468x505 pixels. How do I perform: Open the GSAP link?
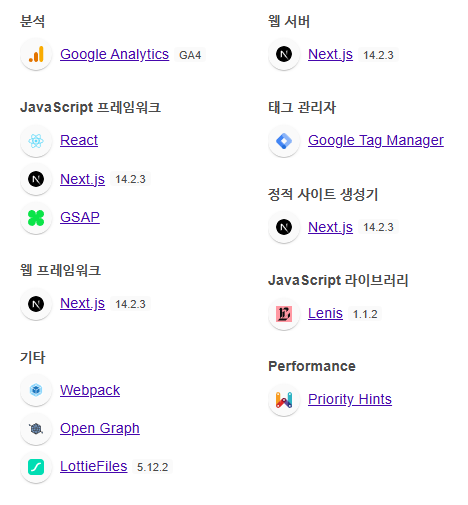coord(80,217)
